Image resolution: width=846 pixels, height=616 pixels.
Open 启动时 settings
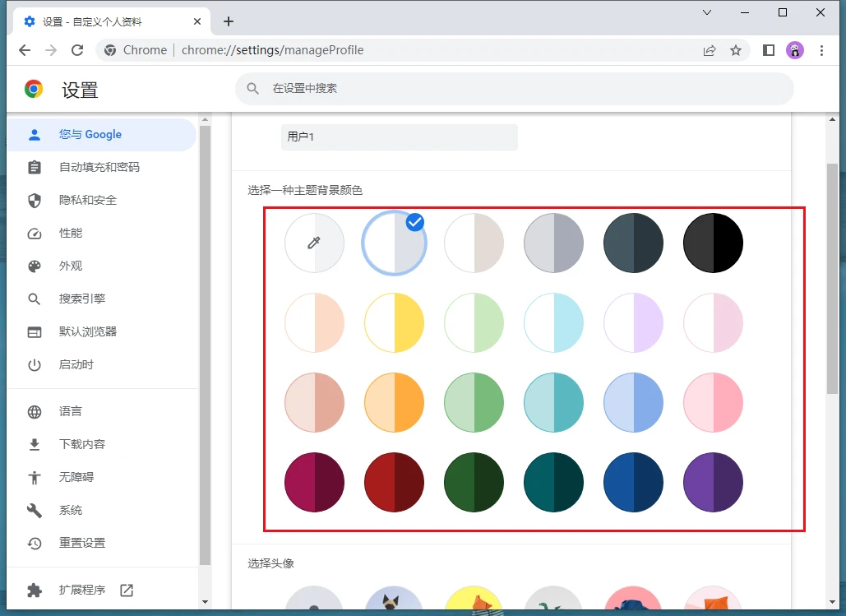[101, 365]
